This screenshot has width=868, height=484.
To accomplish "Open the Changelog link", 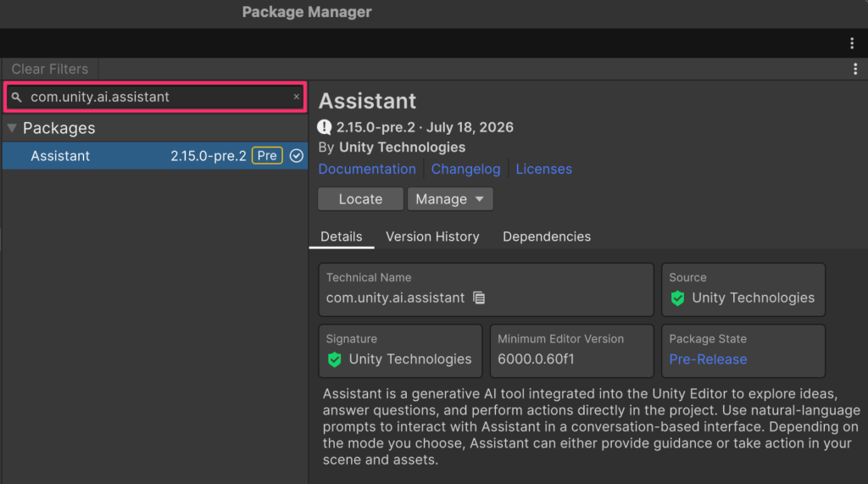I will pyautogui.click(x=465, y=169).
